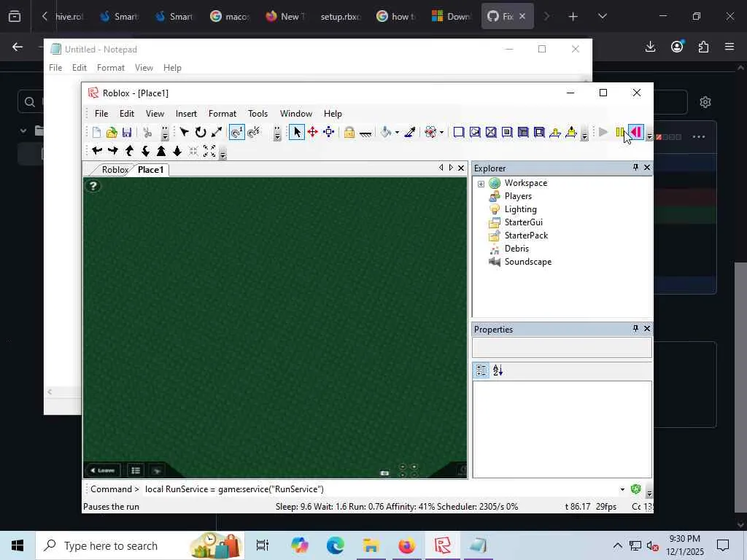Click the Cut scissors icon

147,133
